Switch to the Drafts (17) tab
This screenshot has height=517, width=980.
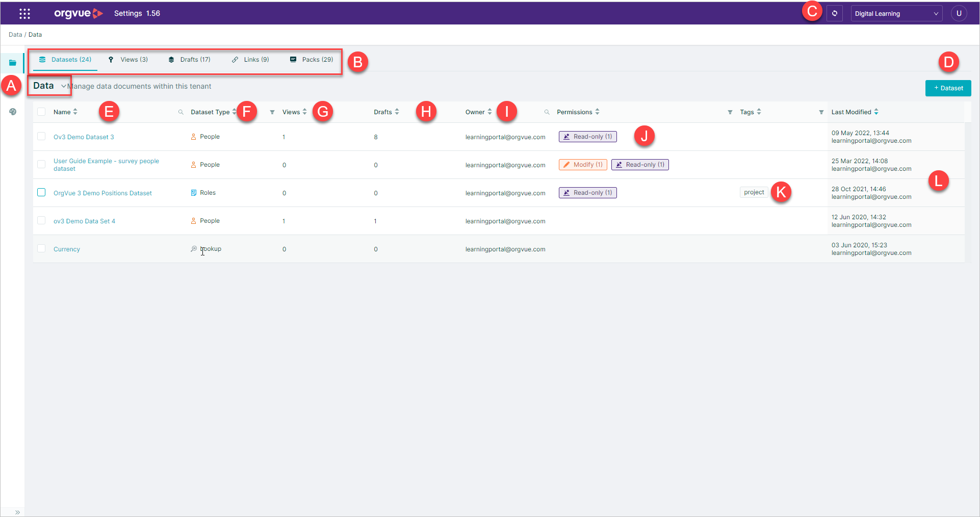point(189,60)
